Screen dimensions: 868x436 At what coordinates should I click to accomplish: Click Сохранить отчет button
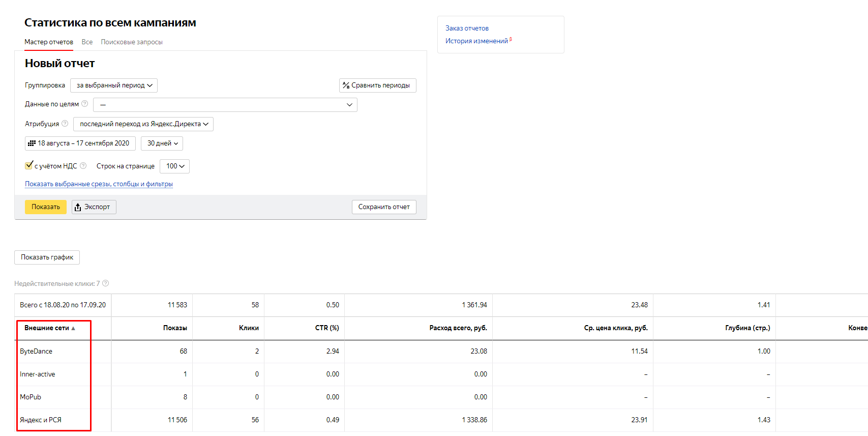[384, 207]
